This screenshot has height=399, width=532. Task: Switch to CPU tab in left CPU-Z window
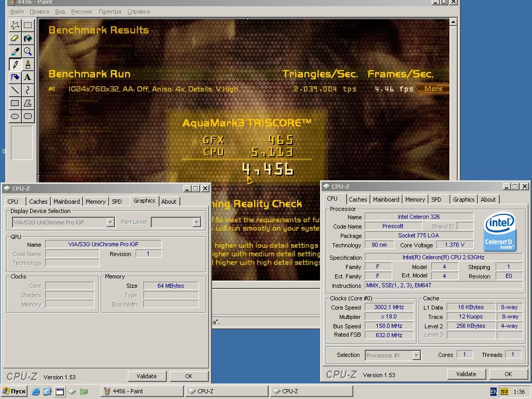[x=13, y=202]
